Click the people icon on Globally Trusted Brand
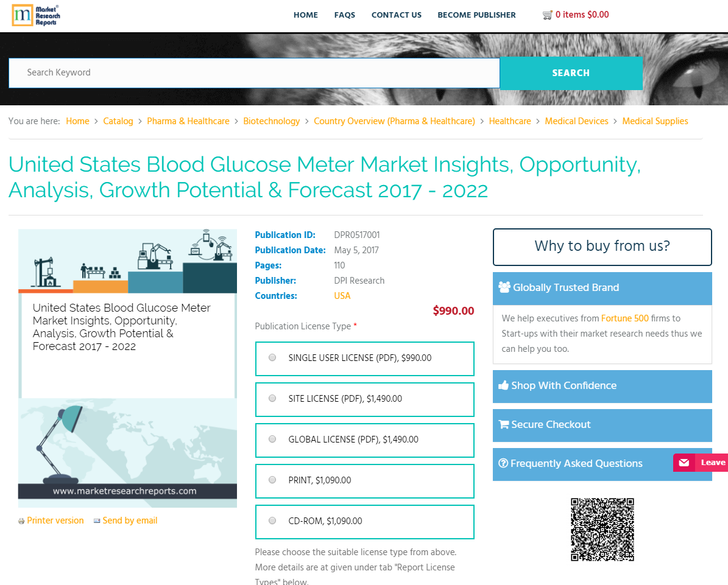 (x=504, y=287)
